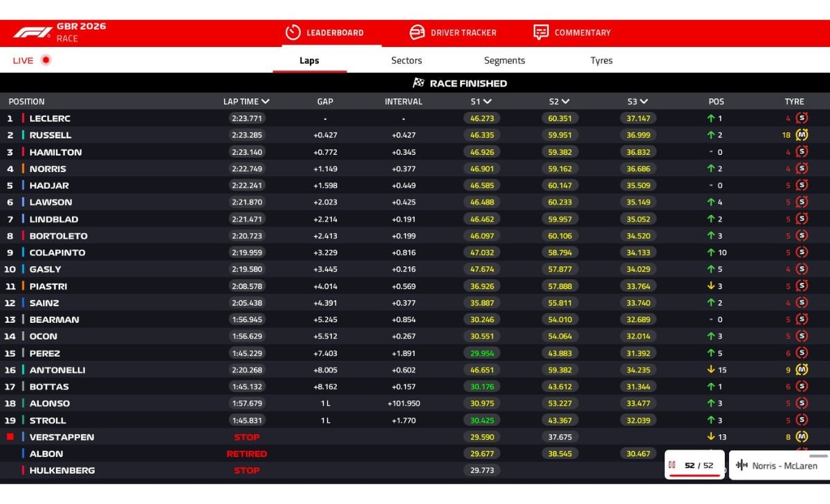This screenshot has width=830, height=504.
Task: Switch to the Sectors tab
Action: click(x=407, y=60)
